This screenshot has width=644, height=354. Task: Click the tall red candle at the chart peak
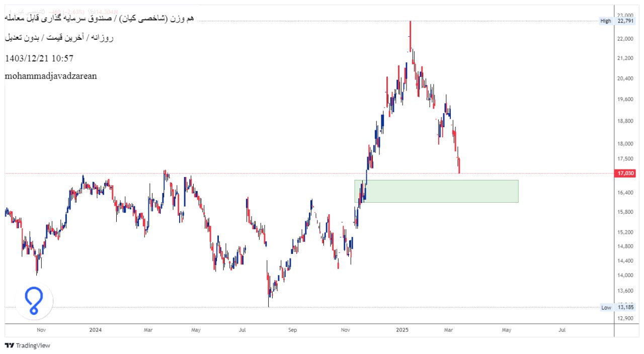point(411,36)
